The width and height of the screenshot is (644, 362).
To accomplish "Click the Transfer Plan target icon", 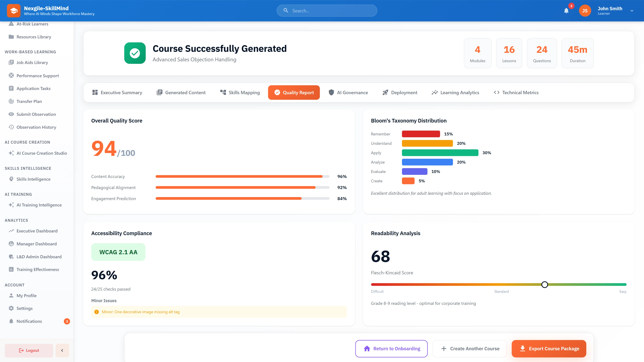I will tap(11, 101).
